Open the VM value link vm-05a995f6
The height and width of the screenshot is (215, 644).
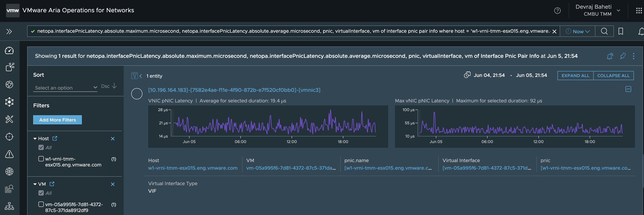pos(291,168)
